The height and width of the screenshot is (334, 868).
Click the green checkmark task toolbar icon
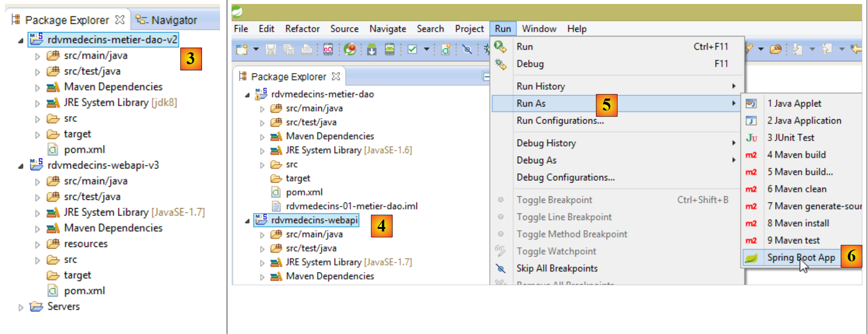click(x=412, y=49)
